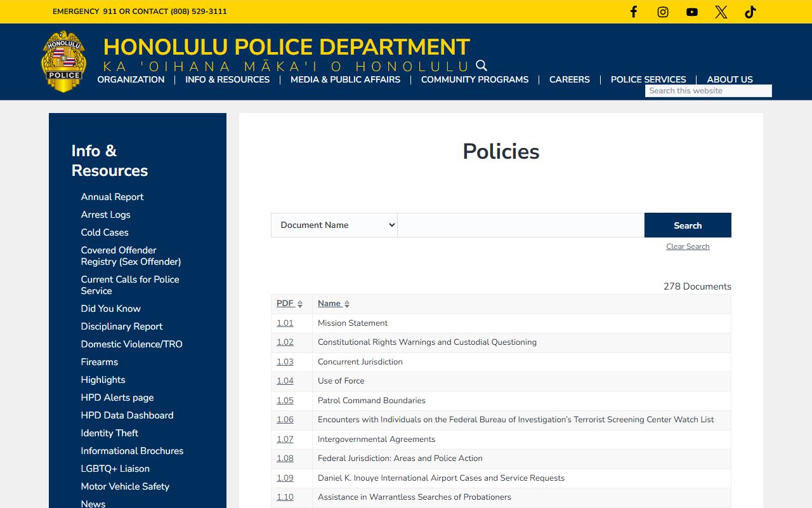Select the Patrol Command Boundaries row text
This screenshot has height=508, width=812.
(372, 401)
